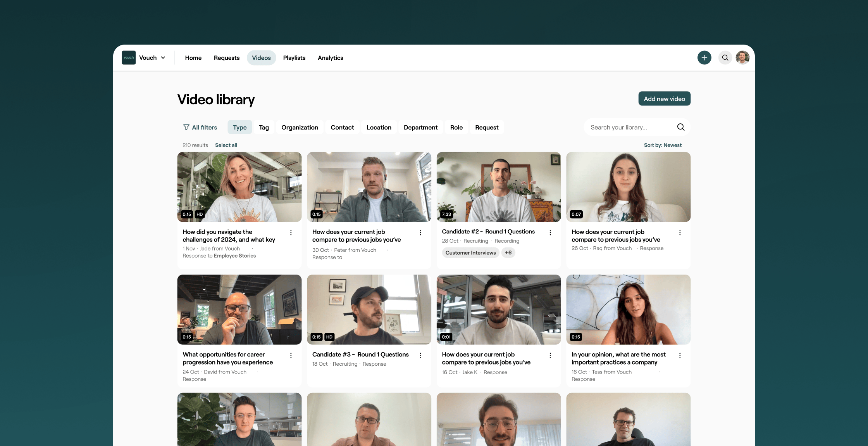Image resolution: width=868 pixels, height=446 pixels.
Task: Click the 0:01 duration badge
Action: pos(446,337)
